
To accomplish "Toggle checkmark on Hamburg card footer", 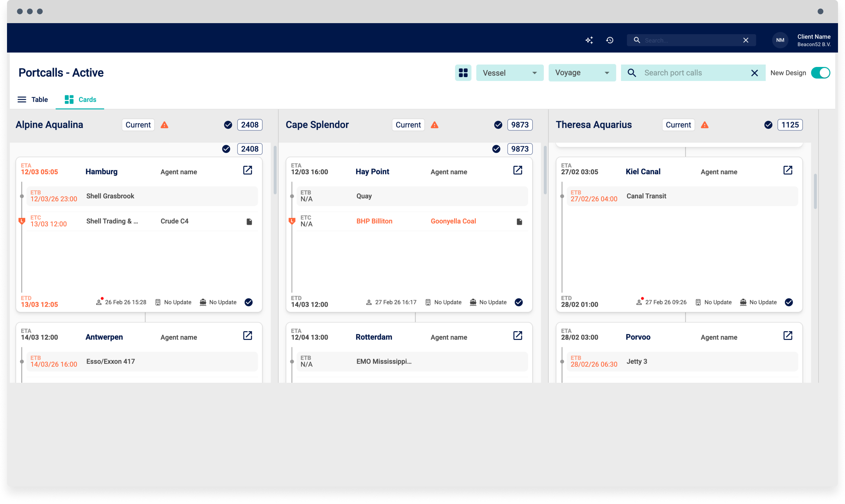I will point(249,302).
